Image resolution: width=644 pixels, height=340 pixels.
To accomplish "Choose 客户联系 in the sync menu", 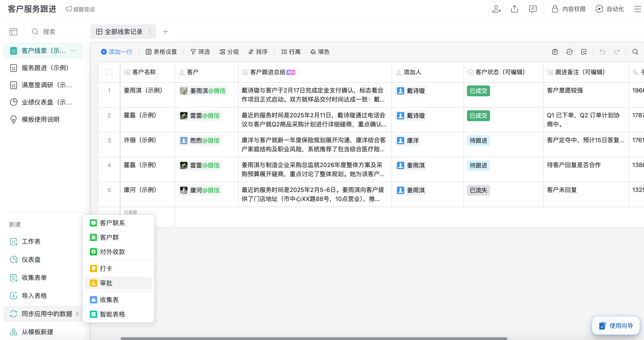I will pyautogui.click(x=112, y=223).
